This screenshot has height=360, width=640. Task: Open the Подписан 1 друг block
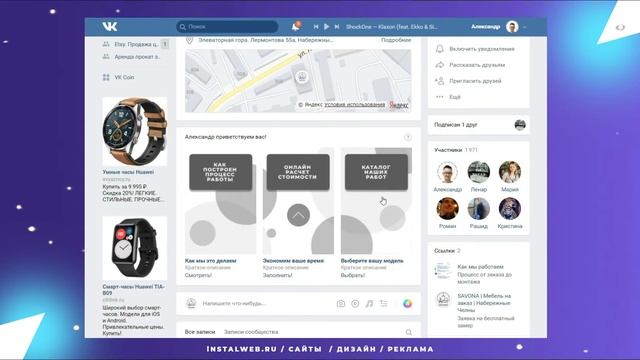point(479,125)
